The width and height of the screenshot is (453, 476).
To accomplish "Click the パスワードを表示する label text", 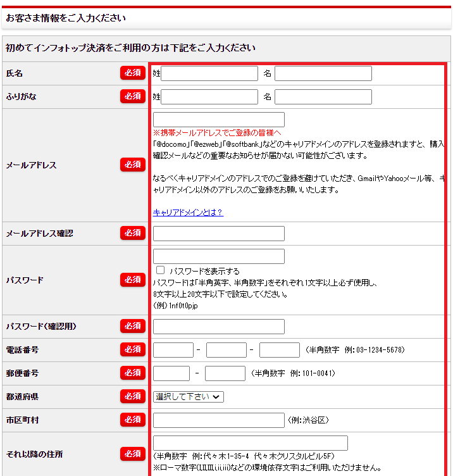I will (x=204, y=271).
